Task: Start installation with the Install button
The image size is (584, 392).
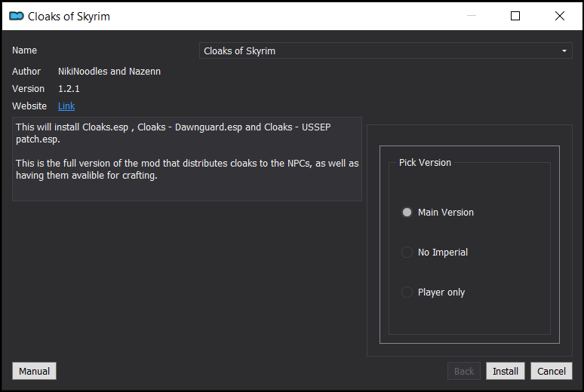Action: coord(506,371)
